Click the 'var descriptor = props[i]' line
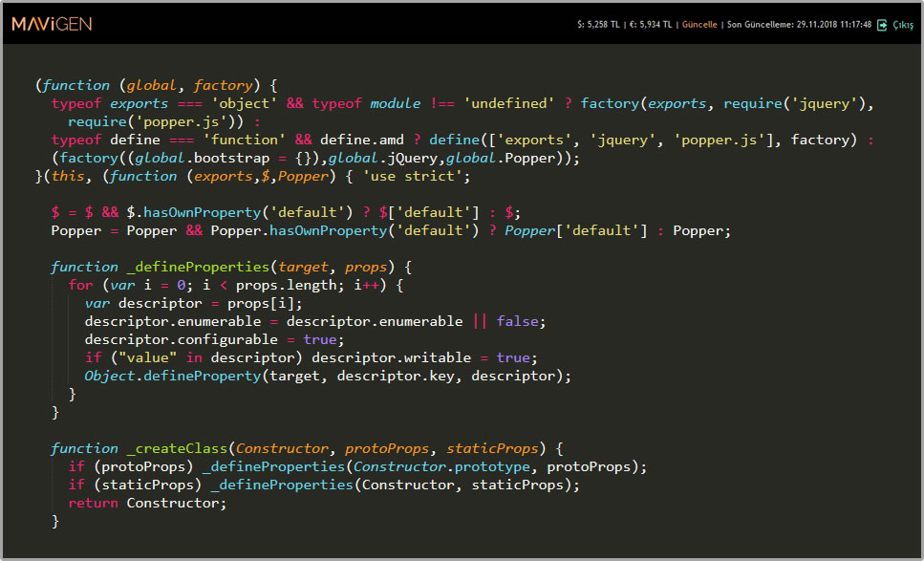This screenshot has height=561, width=924. click(193, 303)
